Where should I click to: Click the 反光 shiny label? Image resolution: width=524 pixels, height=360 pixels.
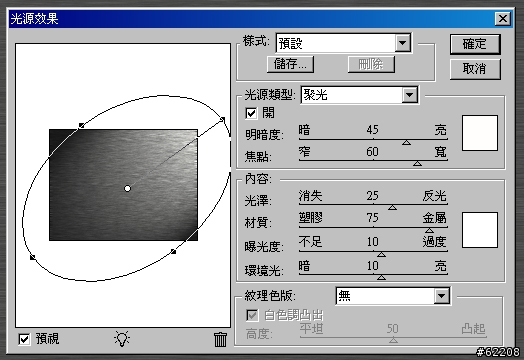[x=434, y=196]
